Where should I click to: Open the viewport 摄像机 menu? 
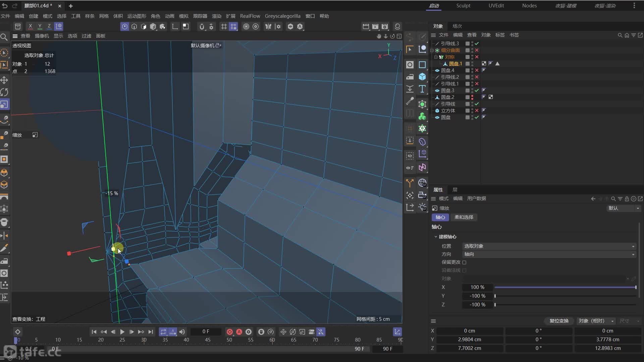[42, 36]
